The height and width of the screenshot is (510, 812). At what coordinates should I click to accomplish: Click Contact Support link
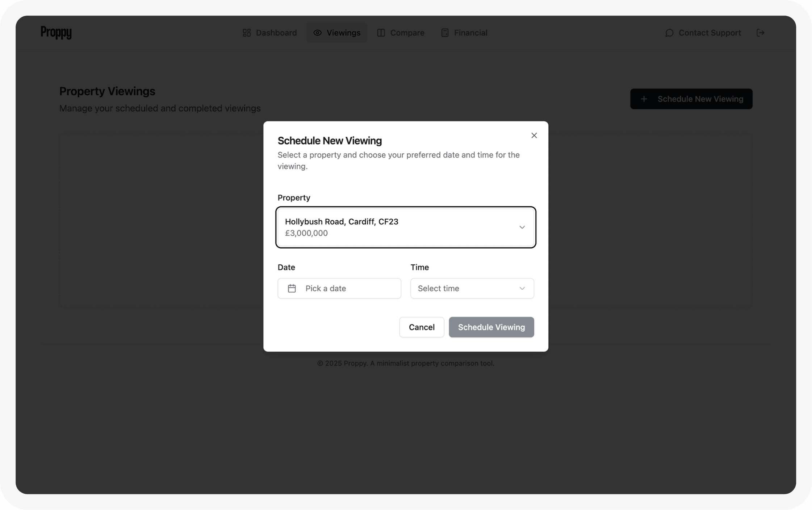pyautogui.click(x=703, y=33)
